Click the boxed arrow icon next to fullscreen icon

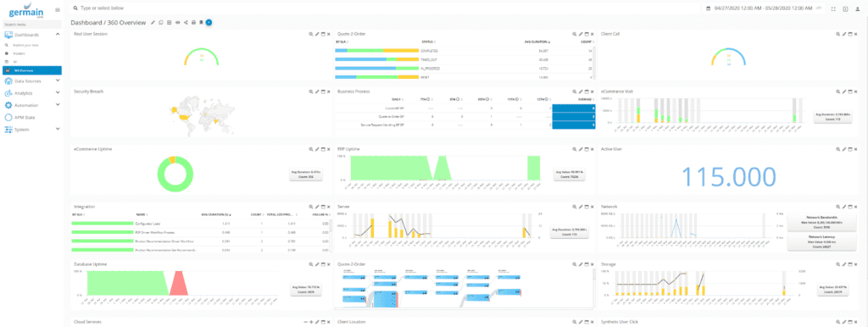tap(845, 8)
